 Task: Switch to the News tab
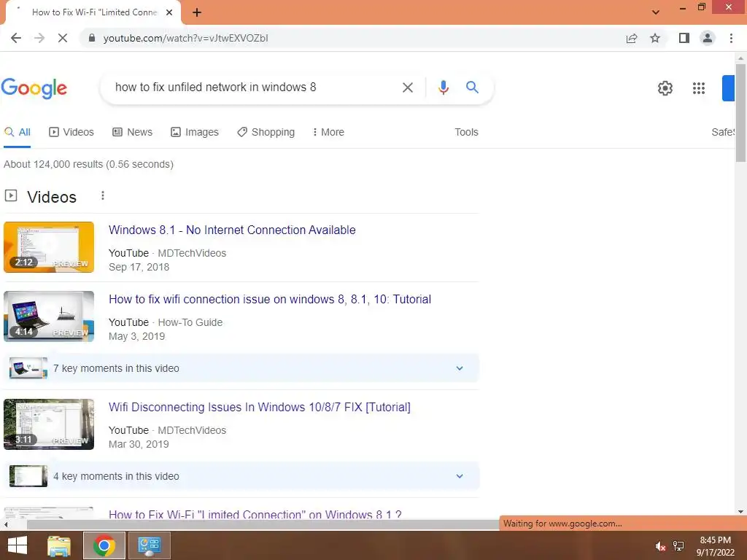pos(133,133)
